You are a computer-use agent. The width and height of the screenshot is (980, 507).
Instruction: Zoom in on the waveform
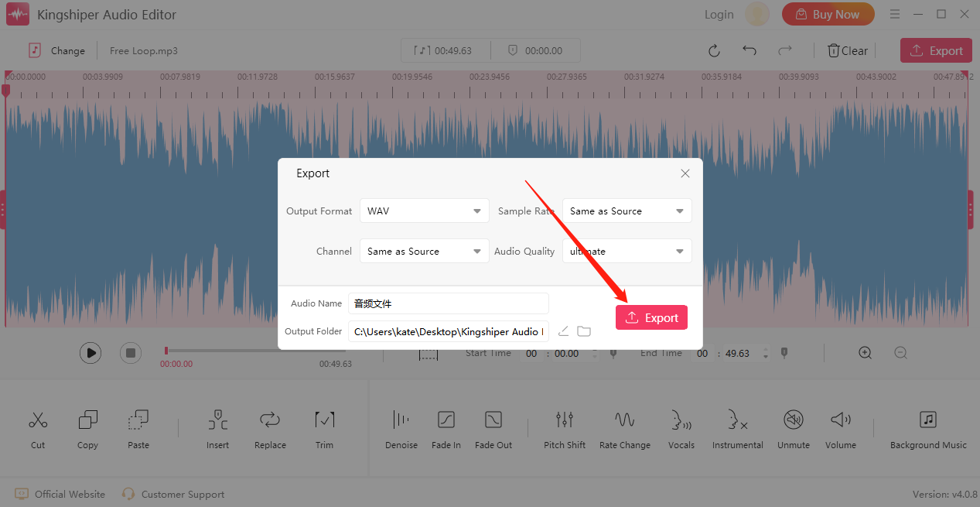pyautogui.click(x=866, y=353)
